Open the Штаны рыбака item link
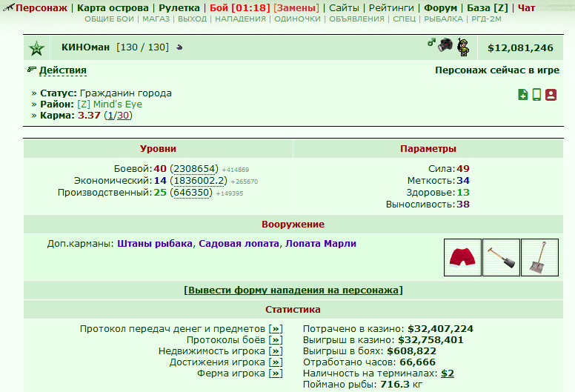575x392 pixels. (x=155, y=244)
